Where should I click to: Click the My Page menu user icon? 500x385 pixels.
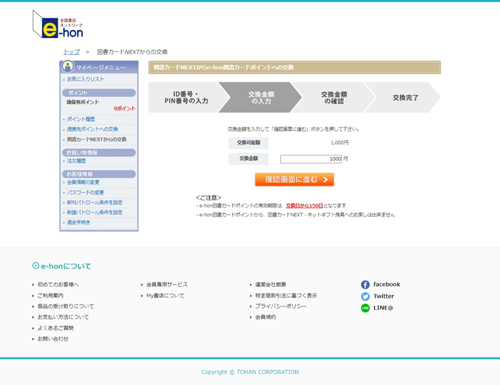pos(68,66)
